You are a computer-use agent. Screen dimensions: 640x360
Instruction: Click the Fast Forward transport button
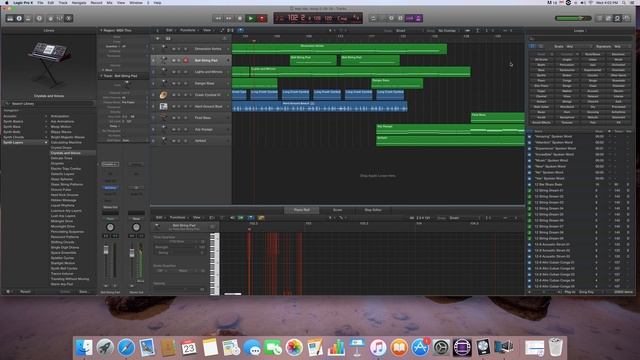pos(229,18)
